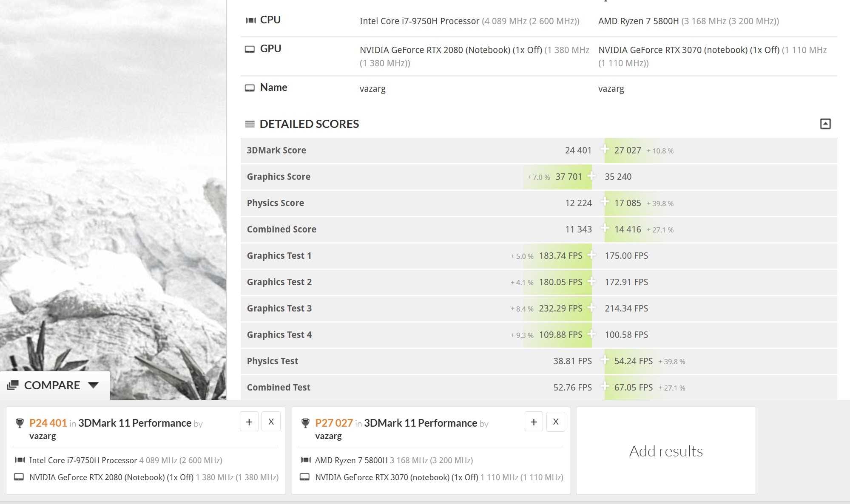Click vazarg username on P27 027 card
The width and height of the screenshot is (850, 504).
(x=328, y=436)
